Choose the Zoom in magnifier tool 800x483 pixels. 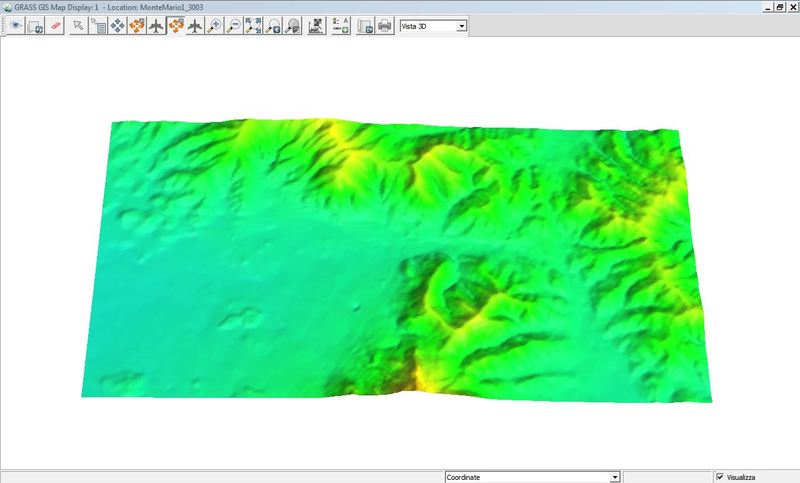214,26
